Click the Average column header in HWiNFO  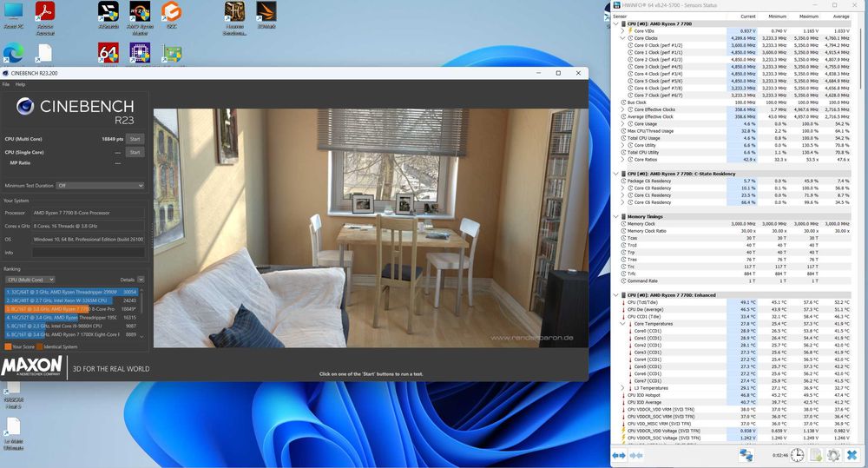841,16
